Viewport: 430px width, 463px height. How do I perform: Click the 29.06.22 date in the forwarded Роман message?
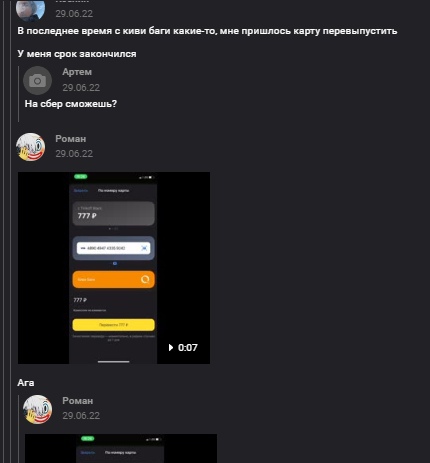81,416
